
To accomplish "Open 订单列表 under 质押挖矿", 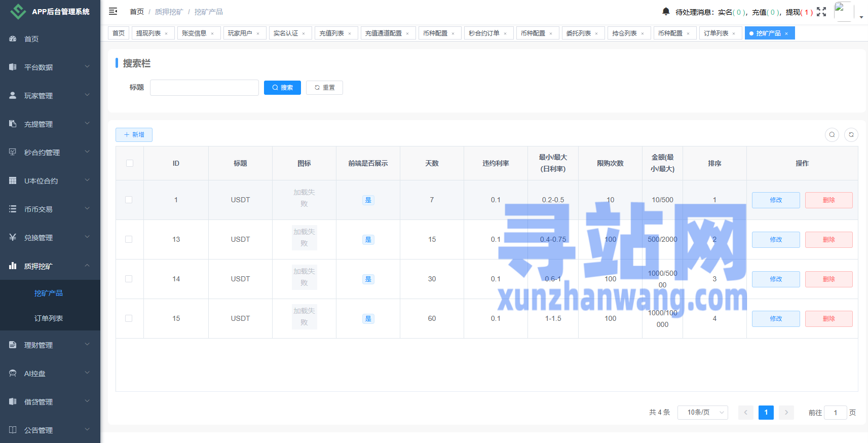I will click(49, 318).
